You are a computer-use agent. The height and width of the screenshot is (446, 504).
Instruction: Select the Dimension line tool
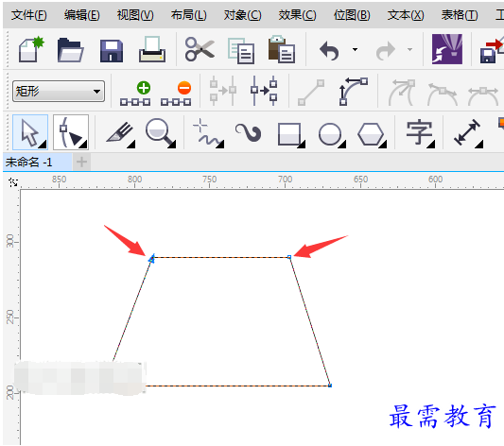click(x=468, y=133)
